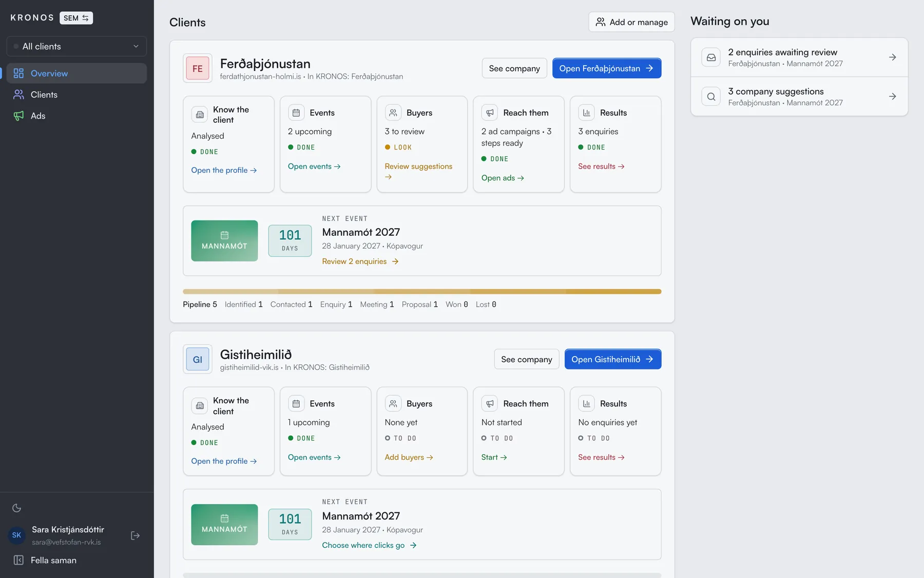Switch workspace via the SEM badge
This screenshot has width=924, height=578.
coord(76,18)
